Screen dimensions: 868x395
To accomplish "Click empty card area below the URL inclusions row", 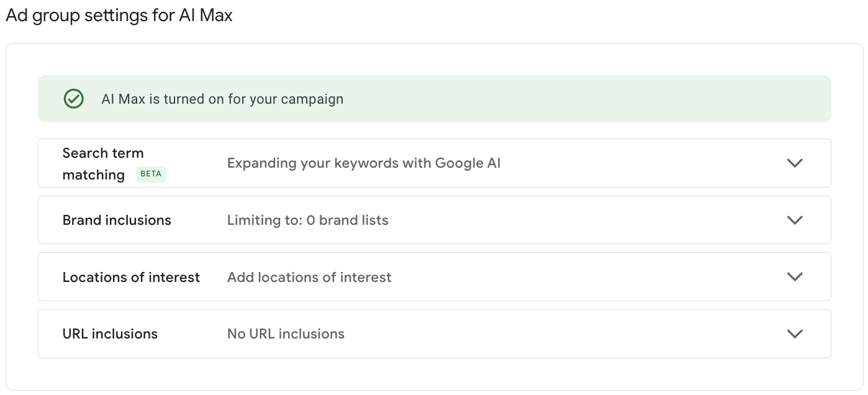I will point(435,374).
